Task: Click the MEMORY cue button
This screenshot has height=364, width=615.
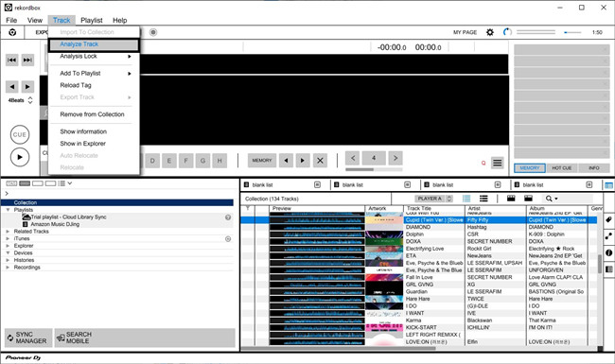Action: click(x=262, y=161)
